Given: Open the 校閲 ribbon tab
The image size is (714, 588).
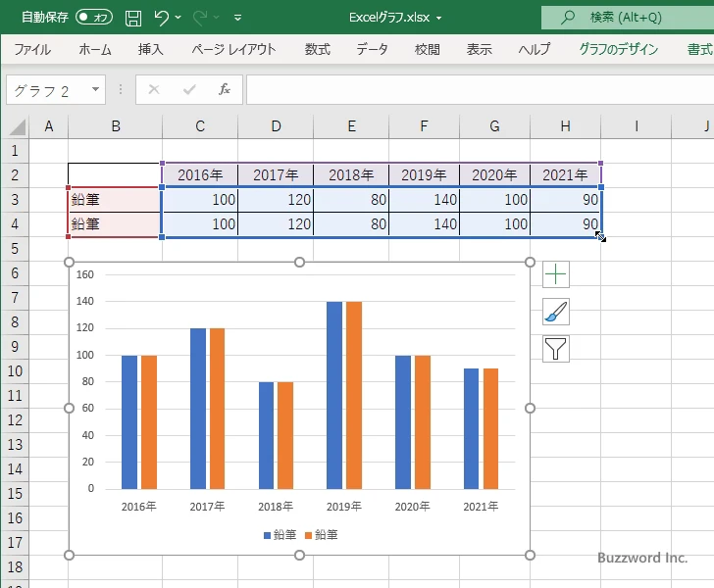Looking at the screenshot, I should 428,49.
